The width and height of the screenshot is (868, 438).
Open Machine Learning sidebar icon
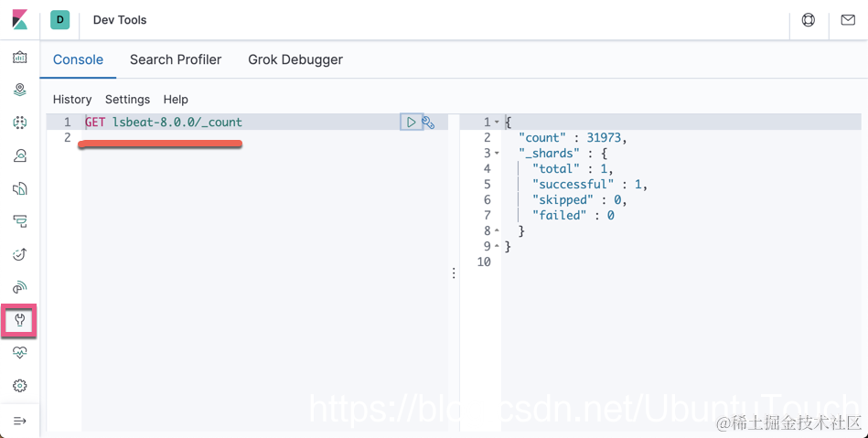point(19,123)
